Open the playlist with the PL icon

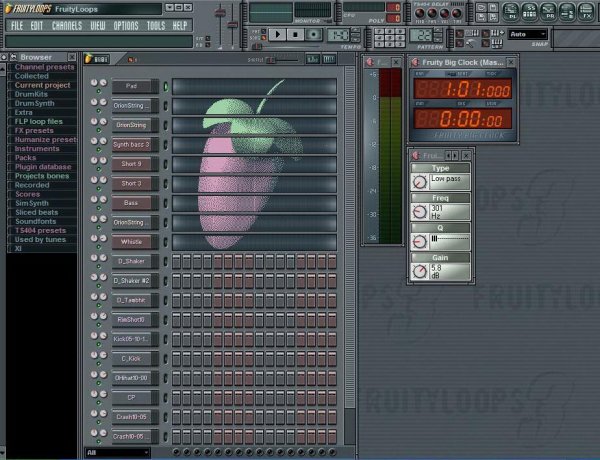point(510,12)
